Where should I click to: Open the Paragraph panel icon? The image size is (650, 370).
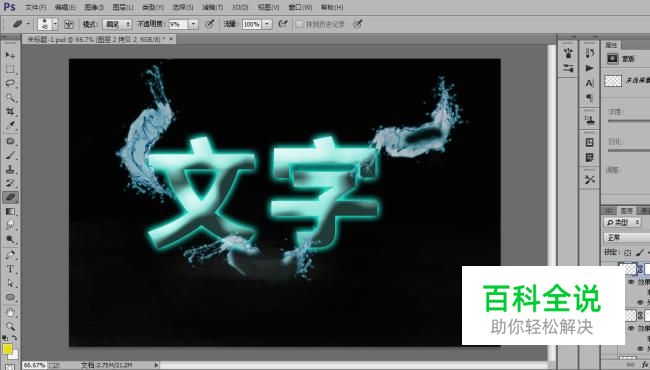[x=589, y=98]
